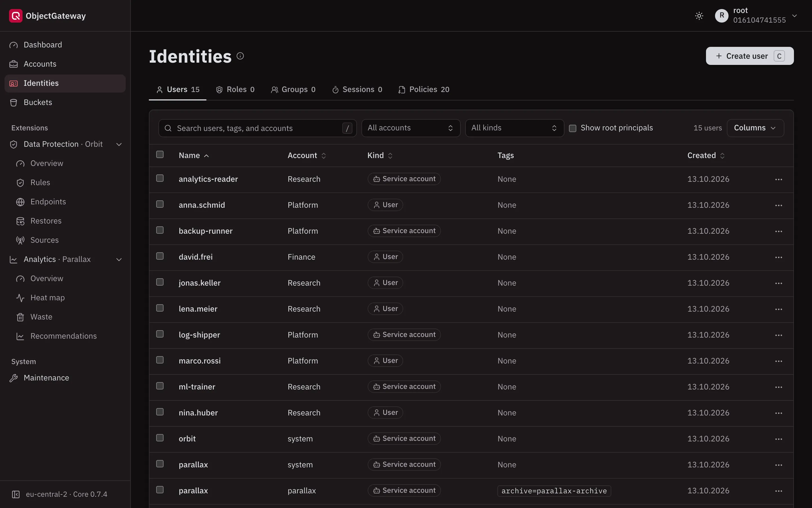Tick the select-all checkbox in table header
The width and height of the screenshot is (812, 508).
pos(160,154)
